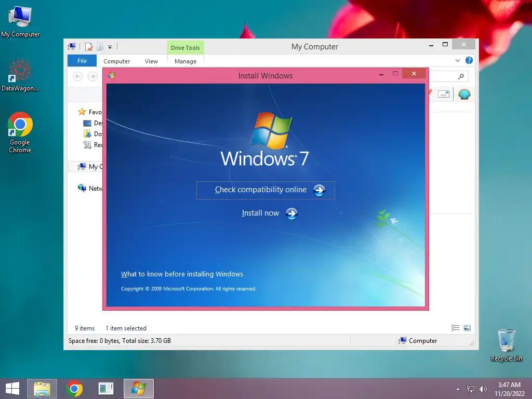Close the Install Windows dialog
532x399 pixels.
click(x=414, y=73)
